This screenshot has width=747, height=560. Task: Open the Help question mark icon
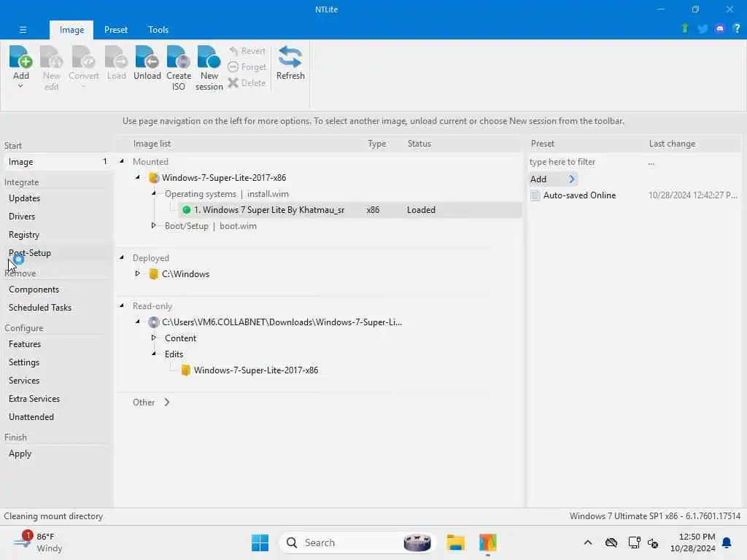tap(737, 28)
